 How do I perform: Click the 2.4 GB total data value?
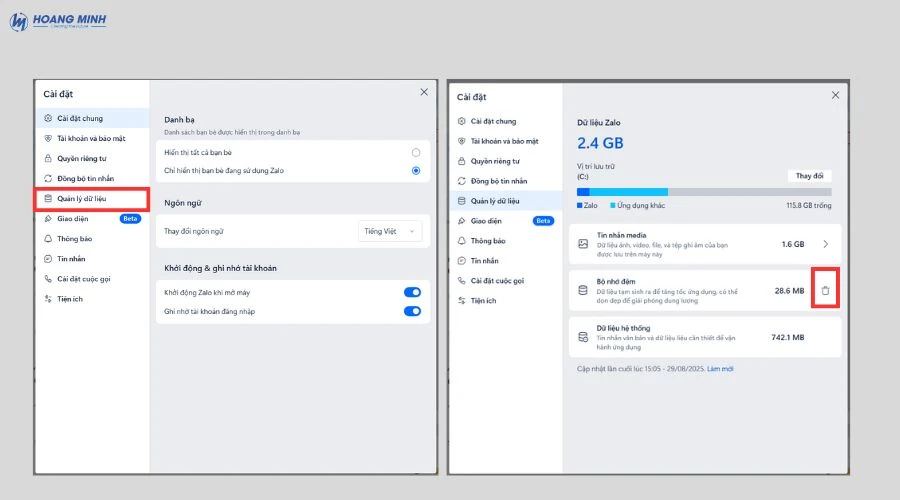click(600, 143)
